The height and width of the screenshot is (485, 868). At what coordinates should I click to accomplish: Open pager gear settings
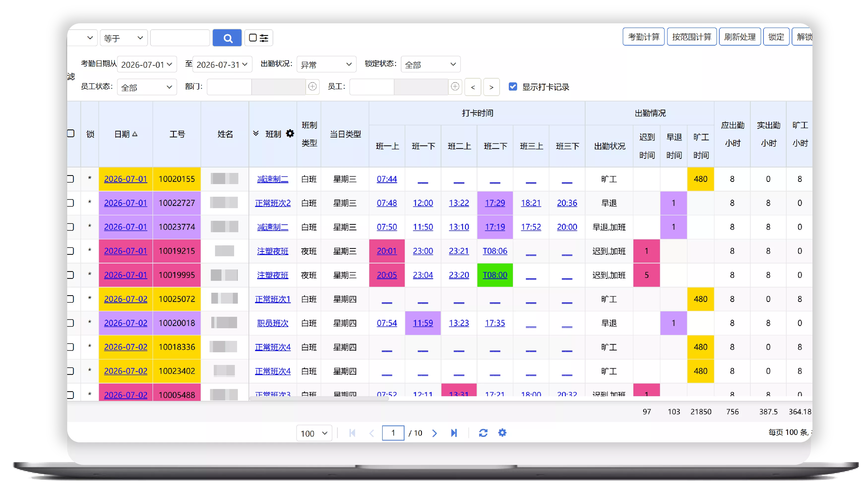[x=502, y=433]
